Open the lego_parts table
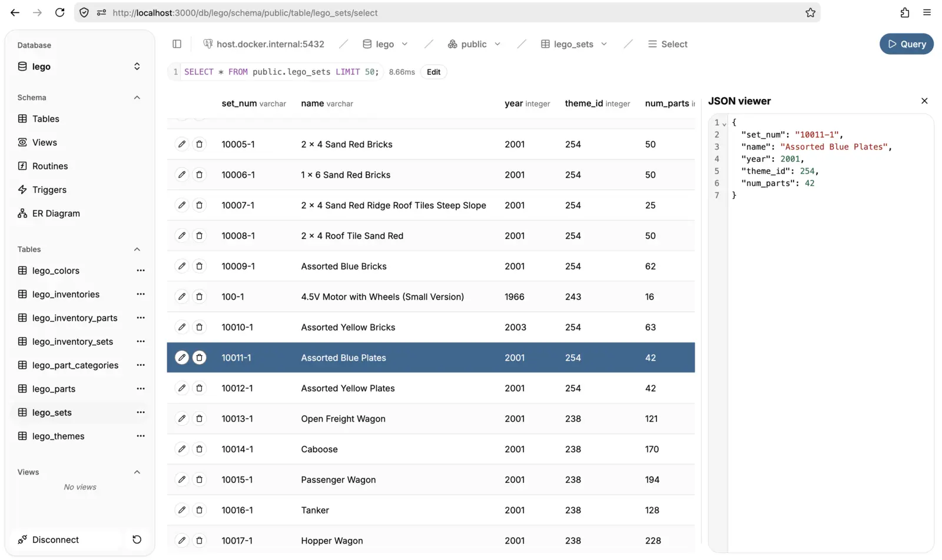This screenshot has height=560, width=942. [54, 389]
